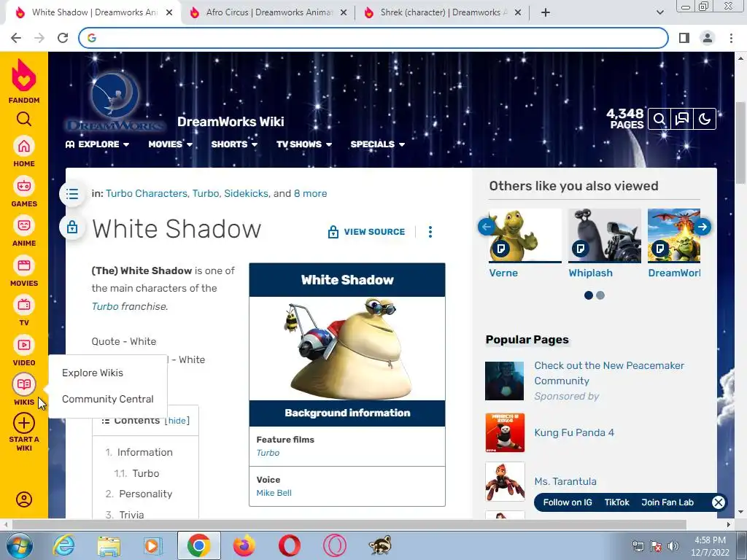Image resolution: width=747 pixels, height=560 pixels.
Task: Open the Kung Fu Panda 4 link
Action: (x=574, y=433)
